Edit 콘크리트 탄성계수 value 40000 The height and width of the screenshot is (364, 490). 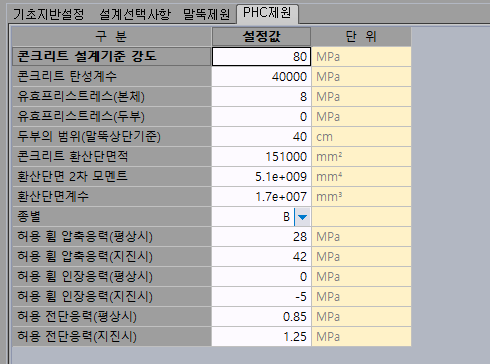pos(261,77)
